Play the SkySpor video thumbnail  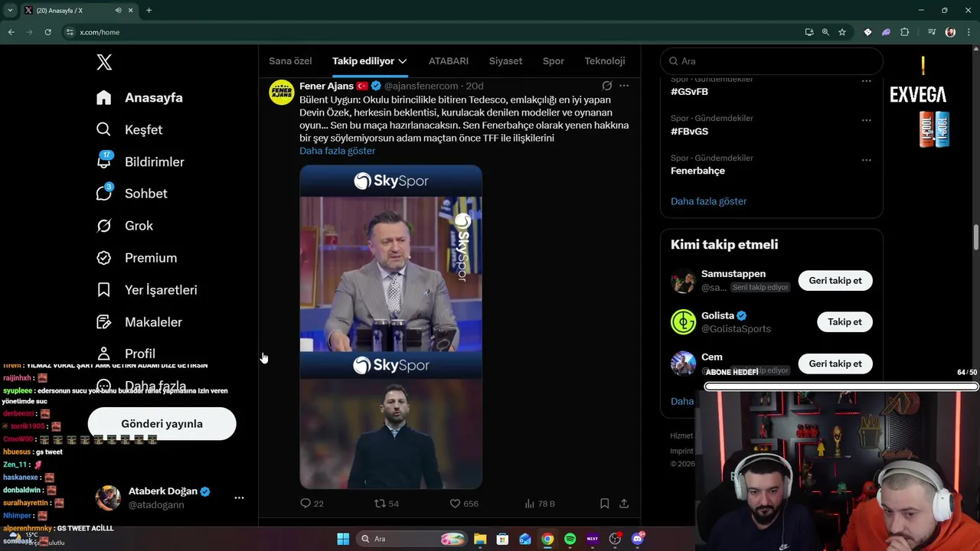[x=390, y=327]
